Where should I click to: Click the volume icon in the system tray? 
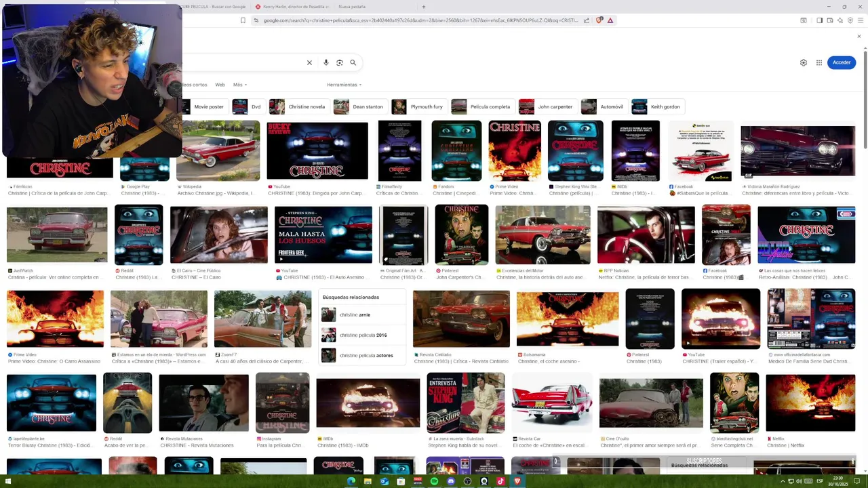[x=798, y=481]
